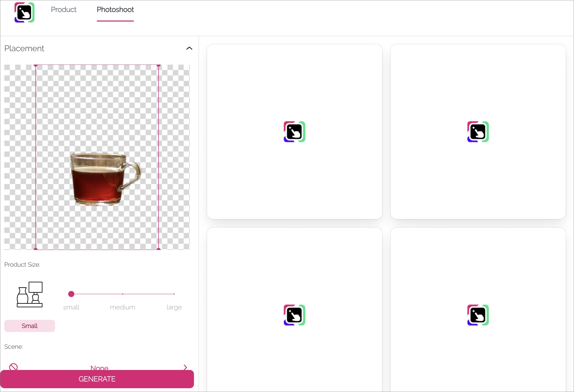Click logo in top-right result card
The height and width of the screenshot is (392, 574).
coord(478,132)
